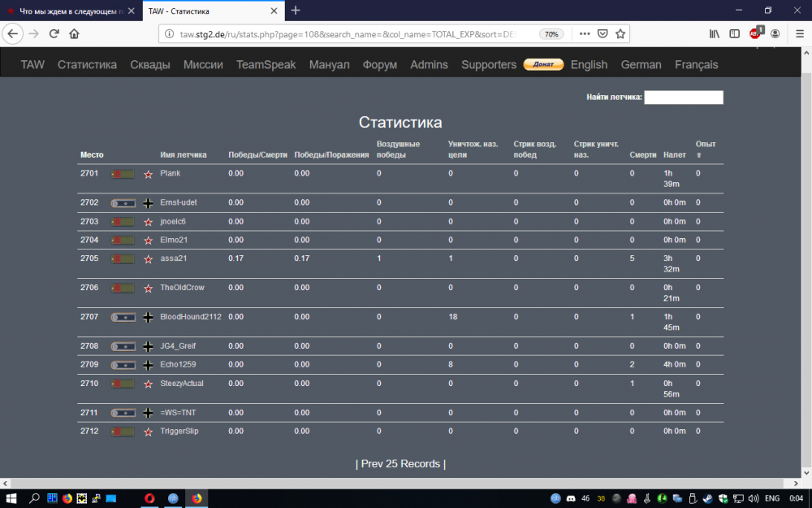Click the black cross beside BloodHound2112
The width and height of the screenshot is (812, 508).
148,317
